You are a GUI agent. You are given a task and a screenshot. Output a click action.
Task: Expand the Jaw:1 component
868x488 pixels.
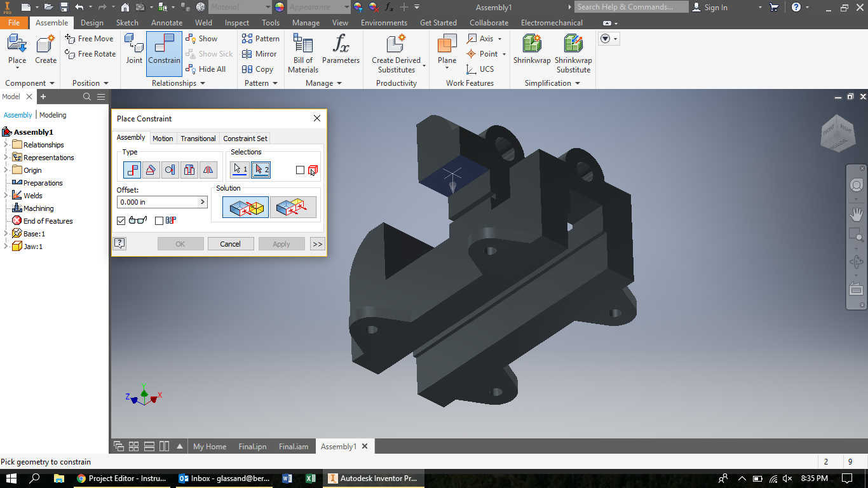[x=6, y=247]
